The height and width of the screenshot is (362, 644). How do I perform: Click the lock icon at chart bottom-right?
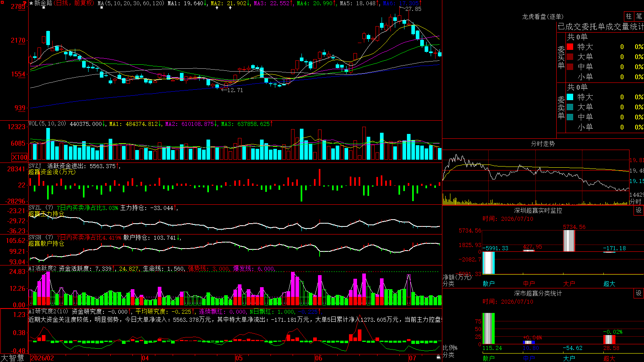pos(438,357)
